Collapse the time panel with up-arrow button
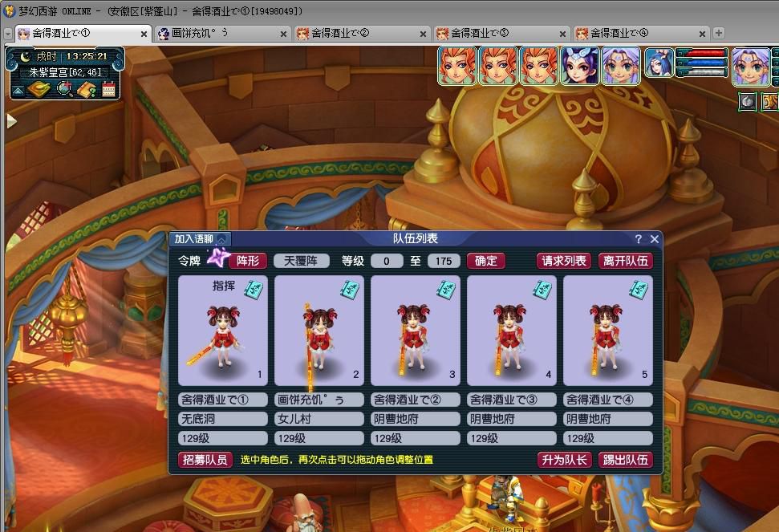Viewport: 779px width, 532px height. tap(18, 91)
